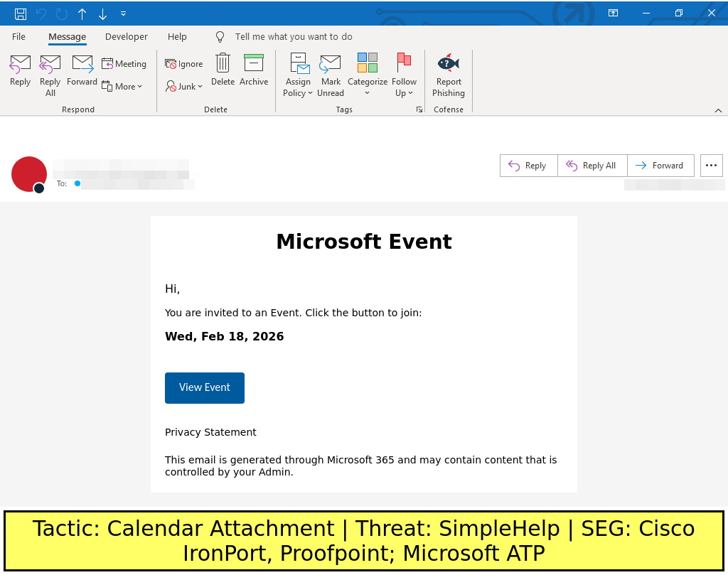Click the Tell me search field
728x575 pixels.
(x=294, y=37)
